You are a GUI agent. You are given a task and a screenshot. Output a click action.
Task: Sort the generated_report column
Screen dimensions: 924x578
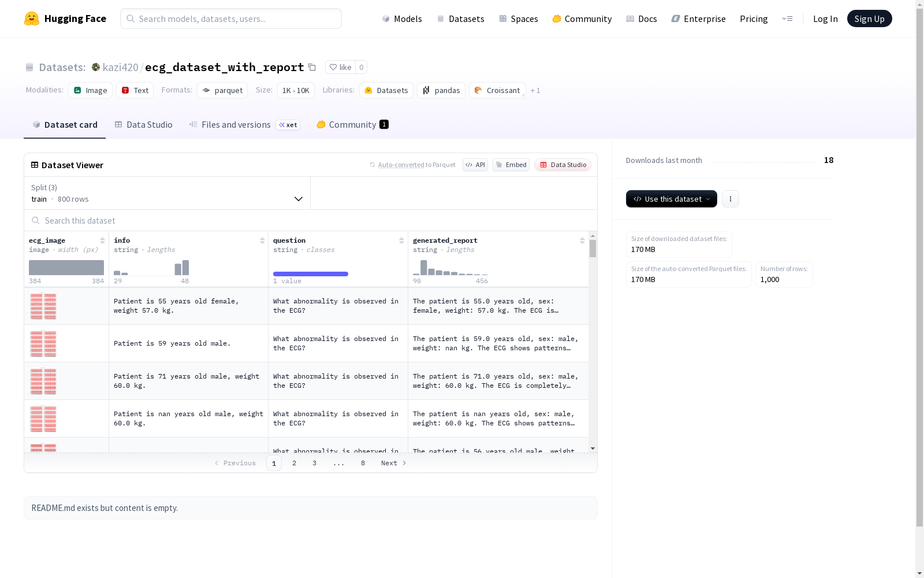click(582, 240)
